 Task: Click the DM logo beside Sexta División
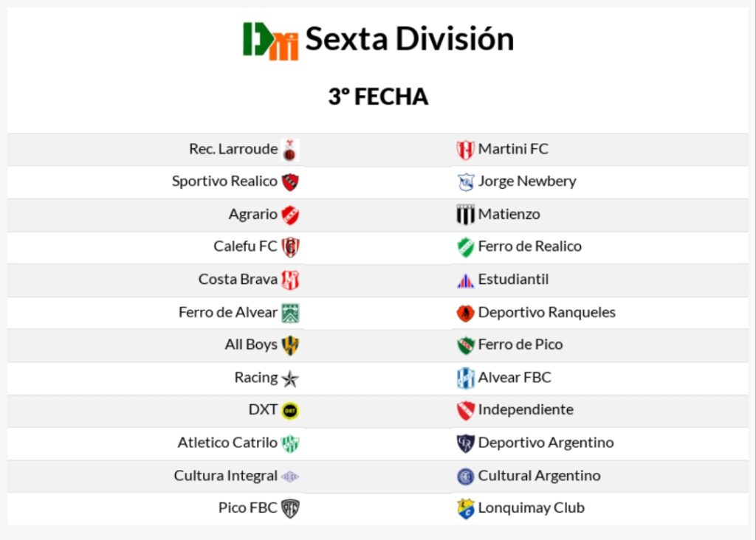[x=270, y=41]
